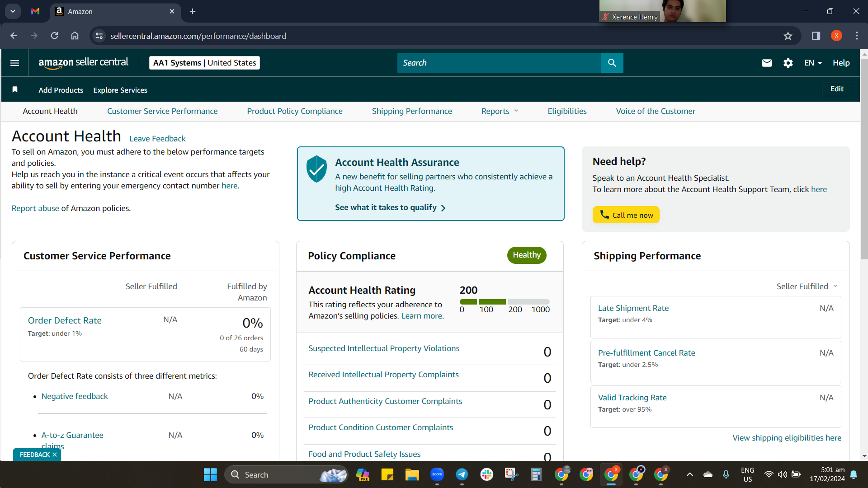Open File Explorer from taskbar
Image resolution: width=868 pixels, height=488 pixels.
[x=412, y=474]
